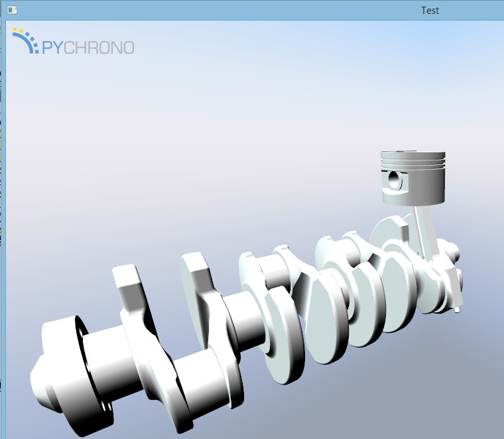504x439 pixels.
Task: Open the window system menu icon
Action: (12, 11)
